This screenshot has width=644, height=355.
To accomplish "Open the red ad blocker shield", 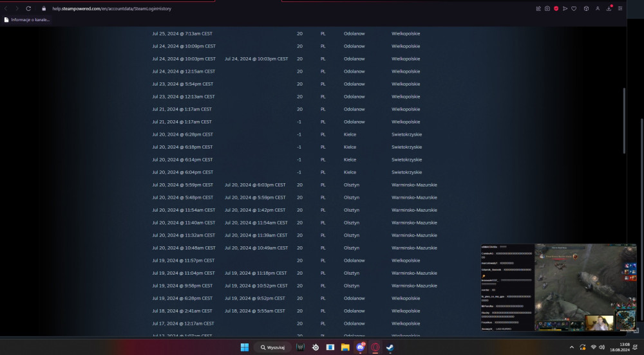I will pos(556,8).
